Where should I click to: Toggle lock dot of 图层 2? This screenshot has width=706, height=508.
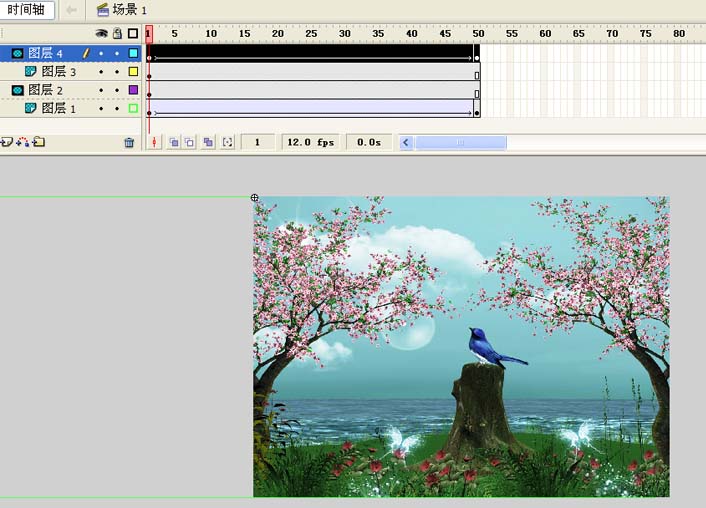(117, 90)
